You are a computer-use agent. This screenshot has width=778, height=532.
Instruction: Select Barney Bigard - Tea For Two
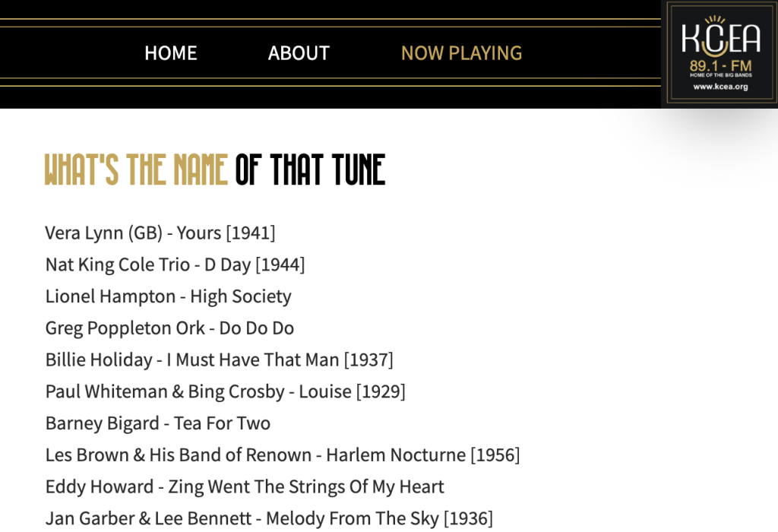(158, 423)
